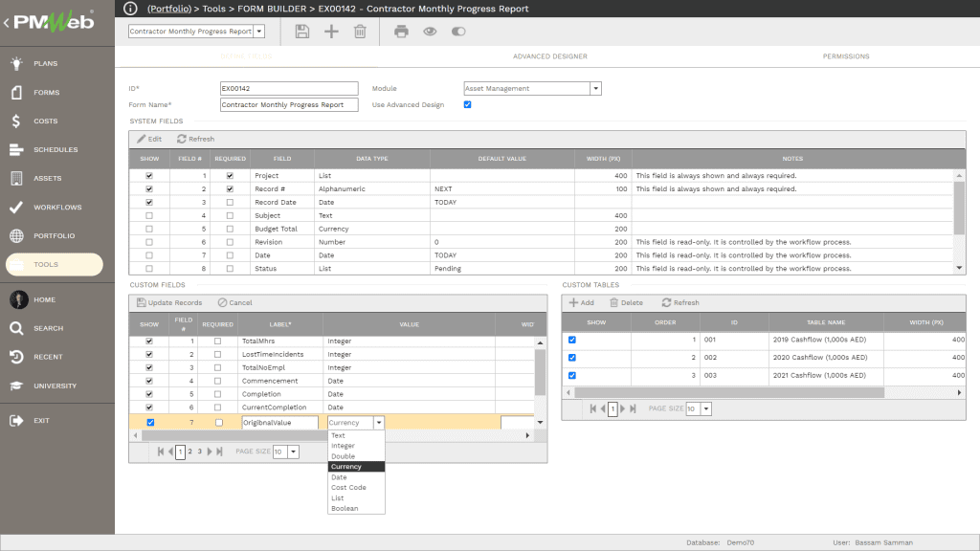Click the plus icon to add a new form

click(x=331, y=32)
